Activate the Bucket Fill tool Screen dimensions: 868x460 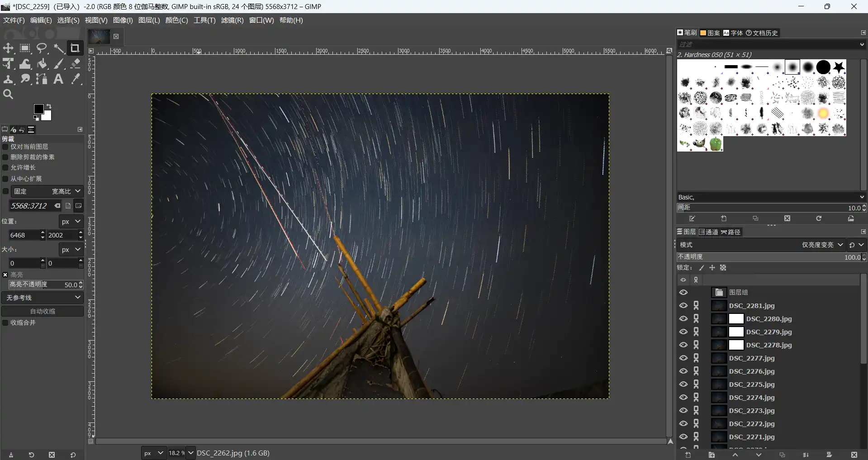pyautogui.click(x=42, y=64)
